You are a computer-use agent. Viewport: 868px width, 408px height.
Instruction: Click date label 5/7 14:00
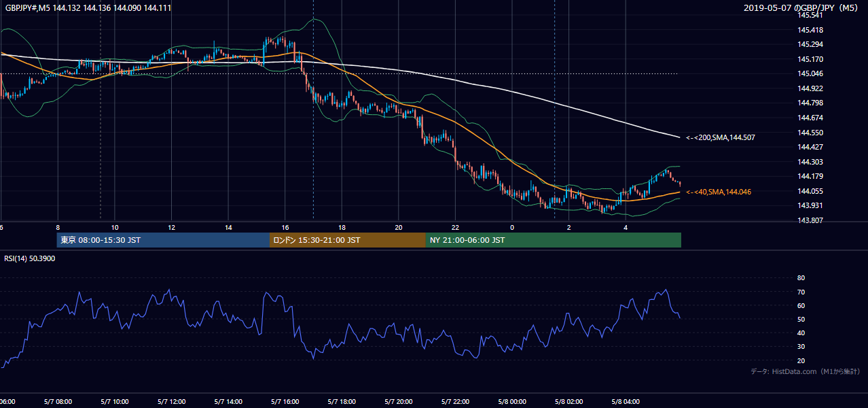pyautogui.click(x=228, y=402)
